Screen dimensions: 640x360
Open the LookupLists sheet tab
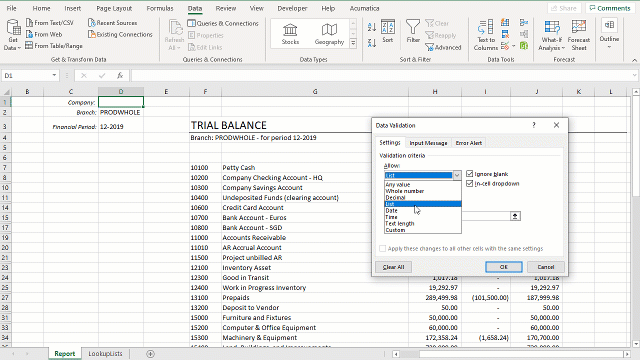pyautogui.click(x=105, y=354)
